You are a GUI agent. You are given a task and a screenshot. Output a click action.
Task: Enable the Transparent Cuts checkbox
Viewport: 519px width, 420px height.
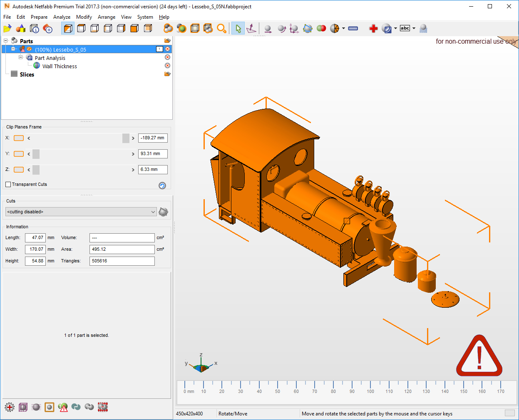[x=8, y=184]
